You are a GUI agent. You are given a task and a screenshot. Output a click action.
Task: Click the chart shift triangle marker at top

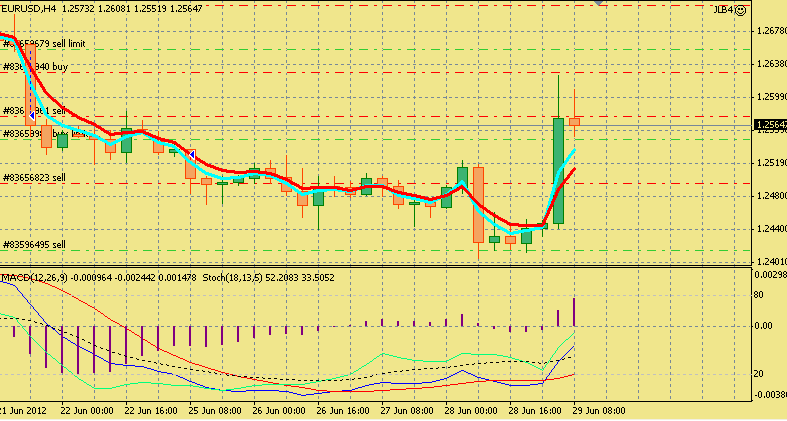coord(598,4)
